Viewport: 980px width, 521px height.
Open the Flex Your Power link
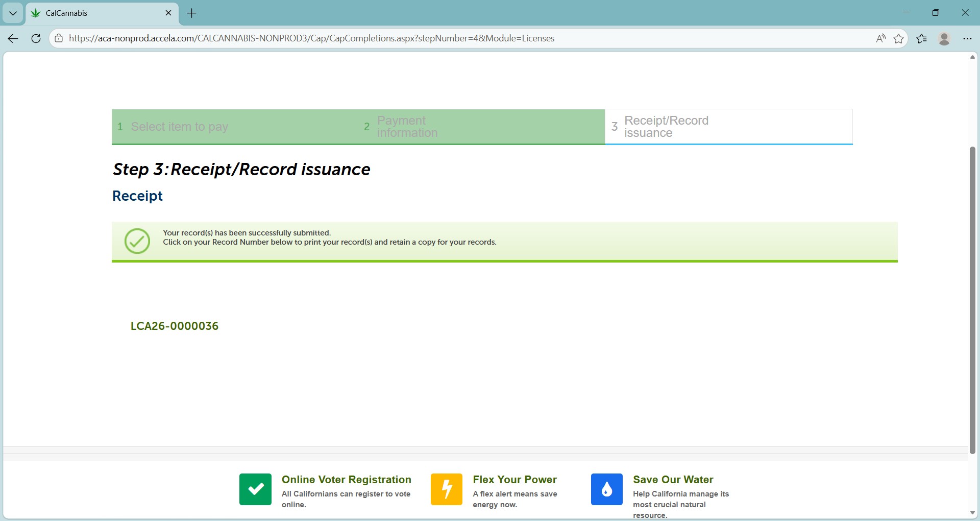(x=514, y=480)
